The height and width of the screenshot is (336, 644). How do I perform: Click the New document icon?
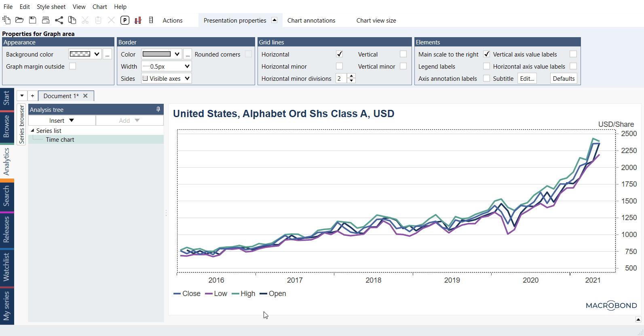6,20
